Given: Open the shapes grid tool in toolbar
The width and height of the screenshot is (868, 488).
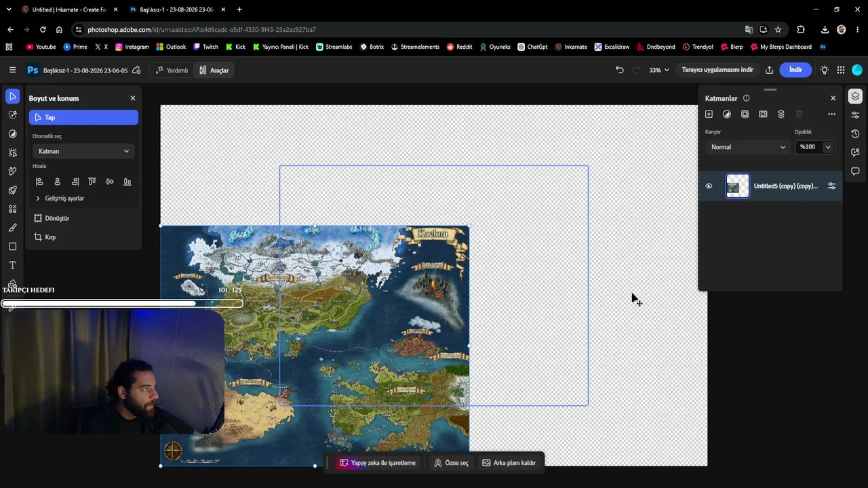Looking at the screenshot, I should click(x=12, y=209).
